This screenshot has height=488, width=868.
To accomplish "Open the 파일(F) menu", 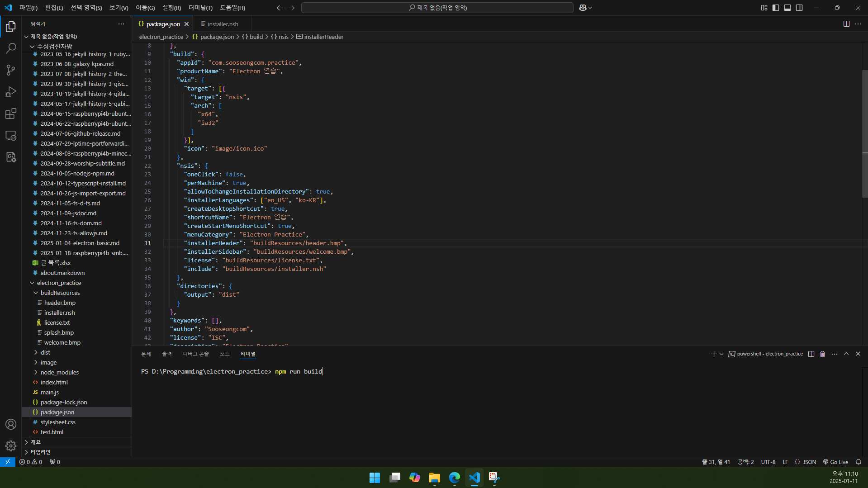I will coord(28,8).
